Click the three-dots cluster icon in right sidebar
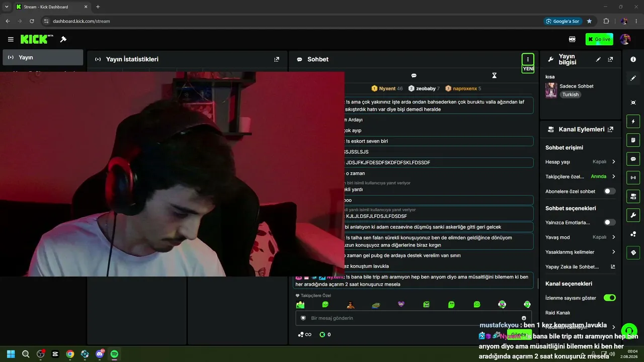 pos(633,234)
